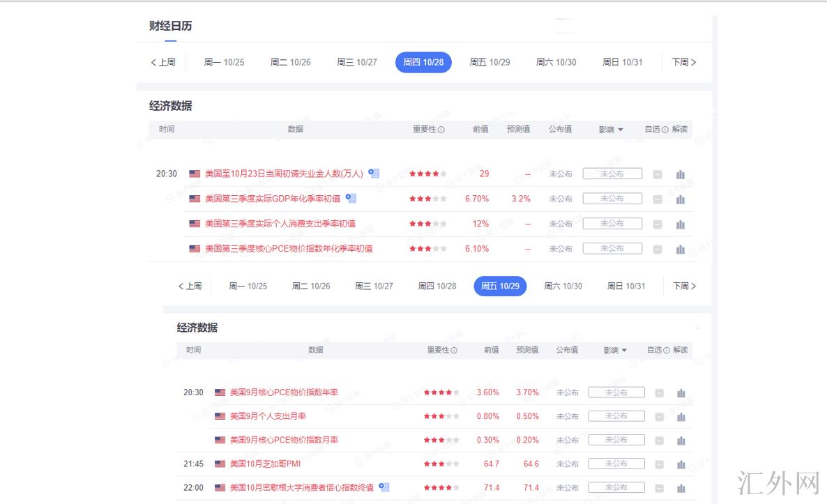Toggle 自选 for 美国第三季度实际个人消费支出季率初值
This screenshot has width=827, height=504.
point(657,224)
